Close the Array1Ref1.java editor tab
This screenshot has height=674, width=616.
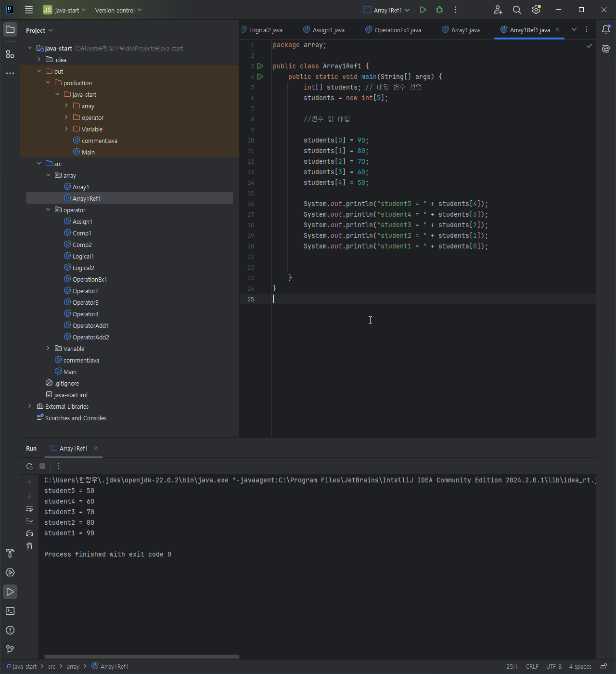pos(557,29)
